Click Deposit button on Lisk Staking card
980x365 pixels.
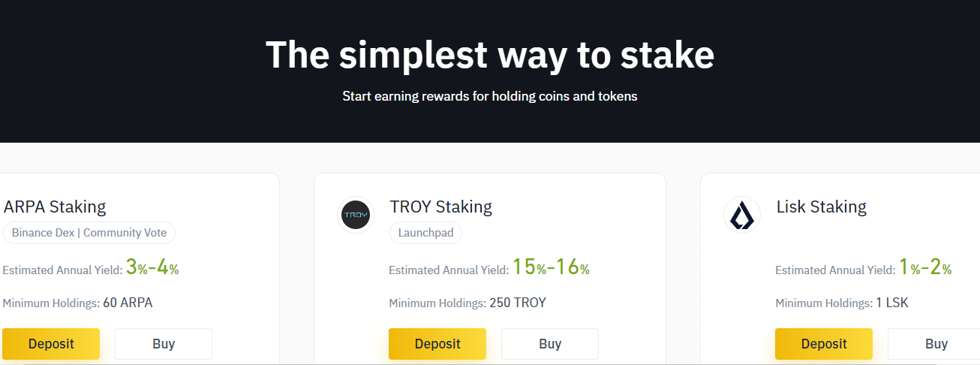[824, 344]
